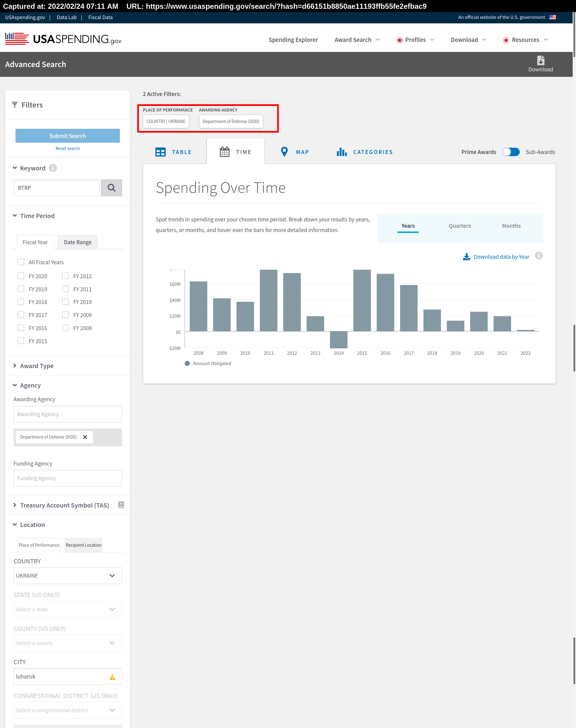Switch to the Table tab
The width and height of the screenshot is (576, 728).
(173, 152)
